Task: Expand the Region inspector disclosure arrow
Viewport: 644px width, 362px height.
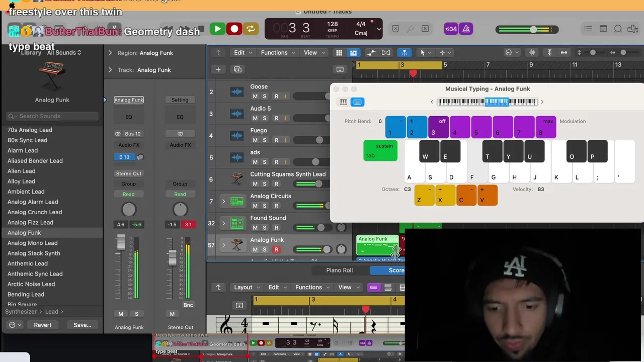Action: (x=110, y=53)
